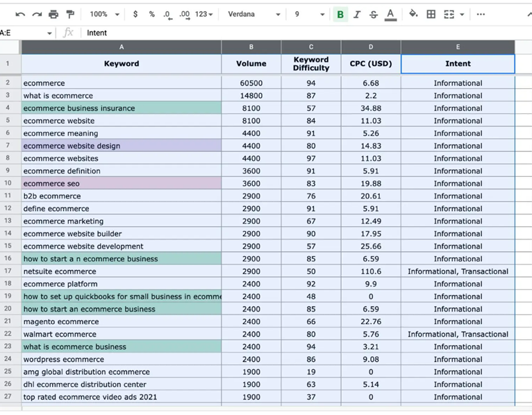532x415 pixels.
Task: Select the 'magento ecommerce' cell
Action: (122, 321)
